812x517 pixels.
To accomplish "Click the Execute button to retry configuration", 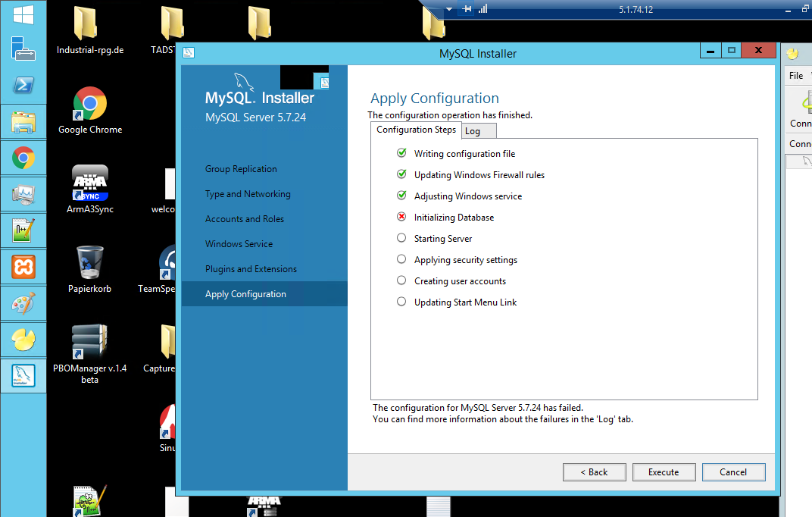I will coord(664,472).
